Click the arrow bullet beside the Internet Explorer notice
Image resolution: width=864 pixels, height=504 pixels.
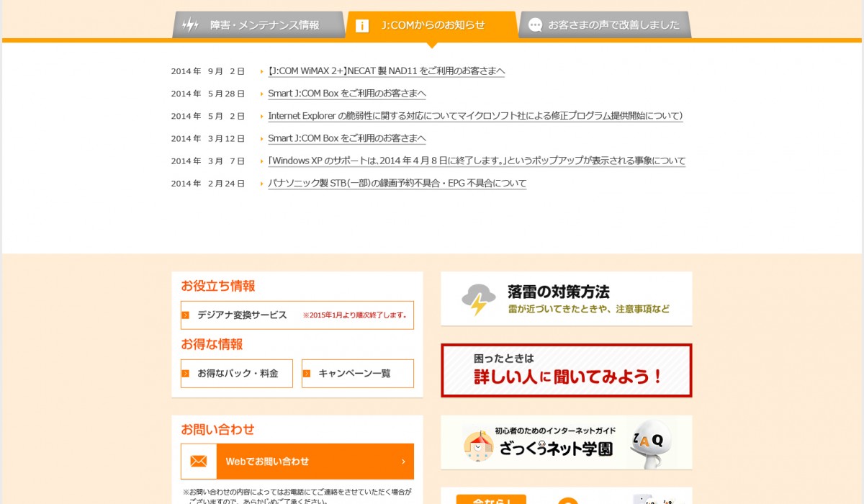(x=262, y=116)
